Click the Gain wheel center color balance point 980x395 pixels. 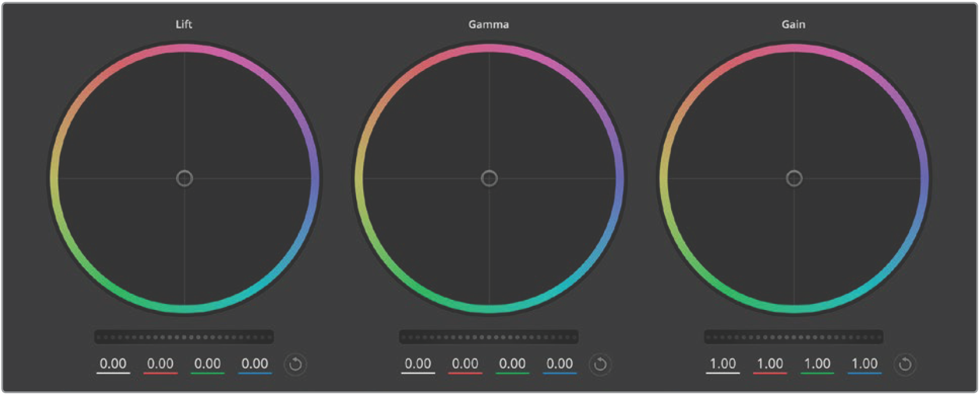794,178
